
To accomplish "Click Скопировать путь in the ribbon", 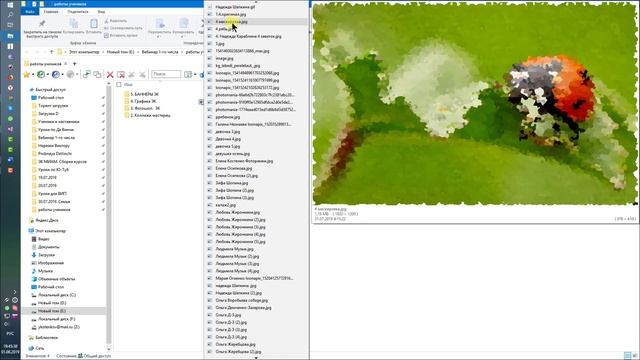I will pos(123,28).
